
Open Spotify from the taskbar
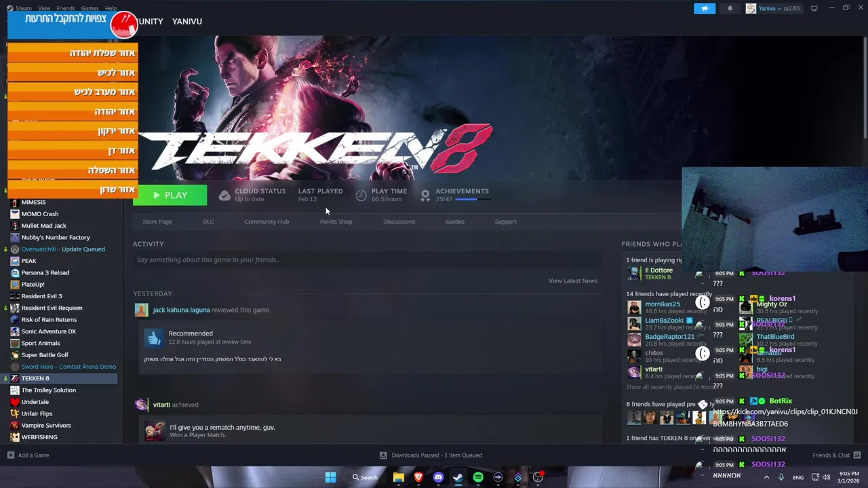point(478,477)
